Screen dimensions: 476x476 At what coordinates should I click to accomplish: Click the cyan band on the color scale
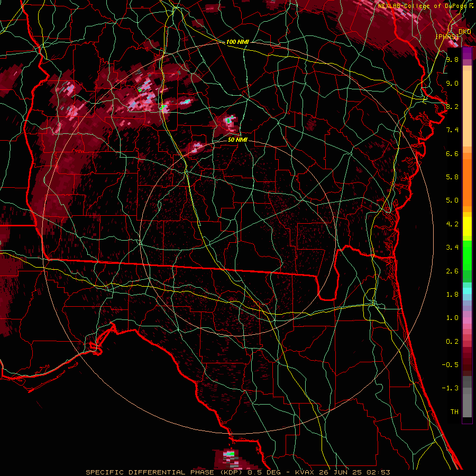pos(467,291)
